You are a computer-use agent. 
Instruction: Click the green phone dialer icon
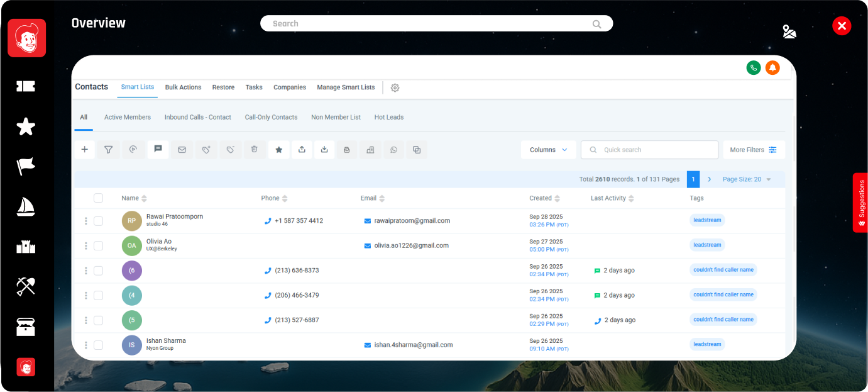[754, 67]
